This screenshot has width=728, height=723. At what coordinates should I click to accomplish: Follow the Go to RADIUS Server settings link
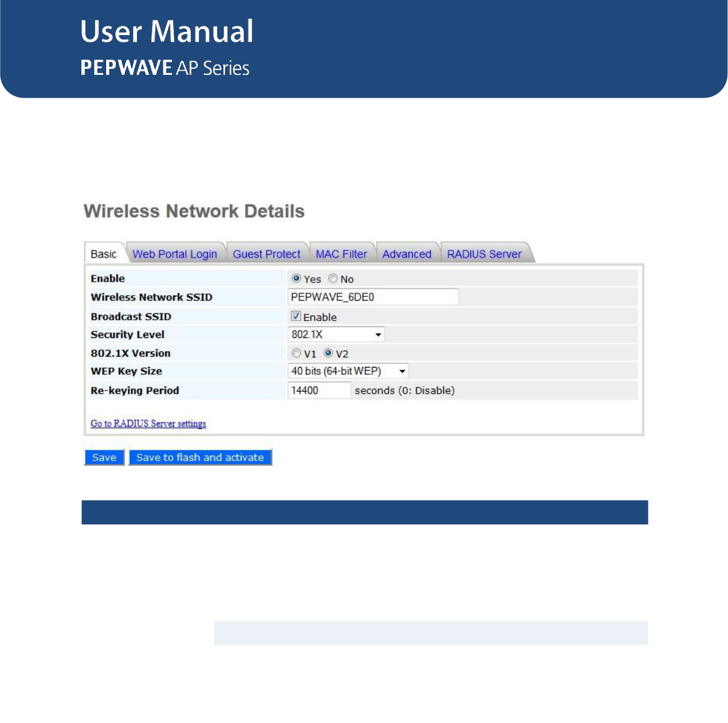[x=148, y=424]
